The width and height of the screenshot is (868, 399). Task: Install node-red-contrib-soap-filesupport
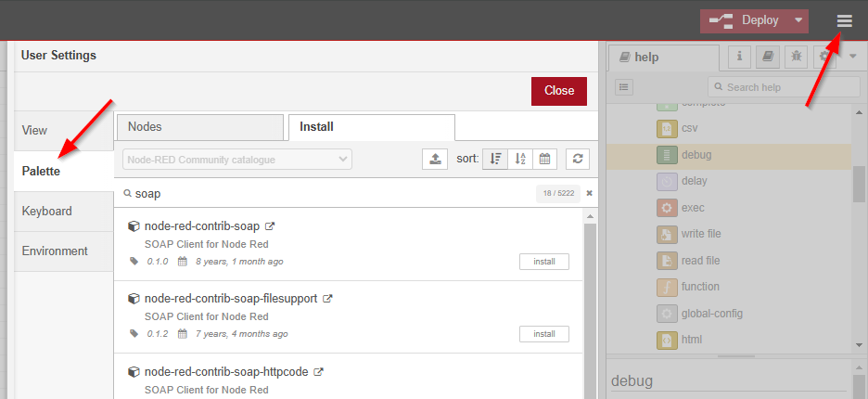(543, 334)
